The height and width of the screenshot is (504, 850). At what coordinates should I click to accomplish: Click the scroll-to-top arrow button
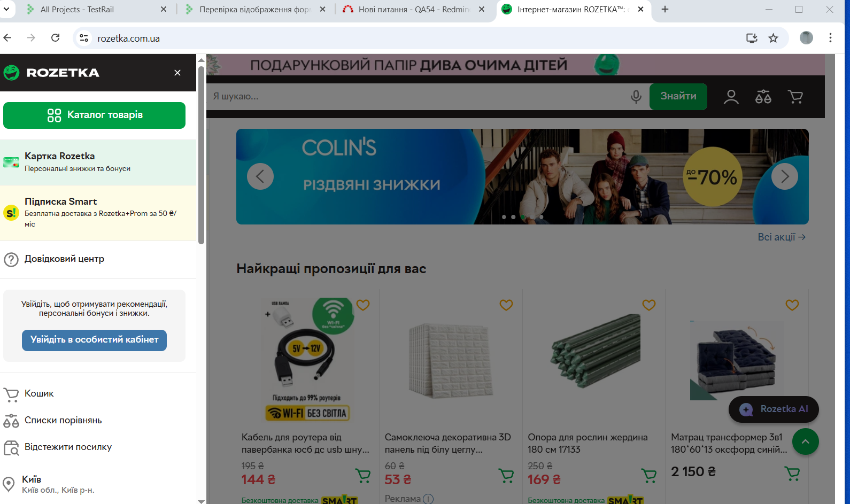tap(805, 441)
